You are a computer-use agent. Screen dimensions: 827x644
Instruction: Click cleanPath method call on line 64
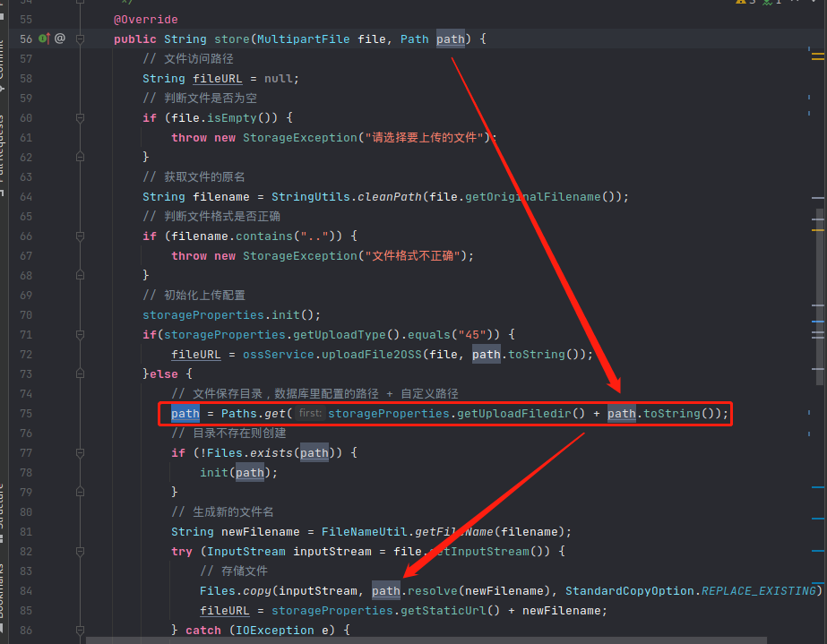(x=390, y=197)
